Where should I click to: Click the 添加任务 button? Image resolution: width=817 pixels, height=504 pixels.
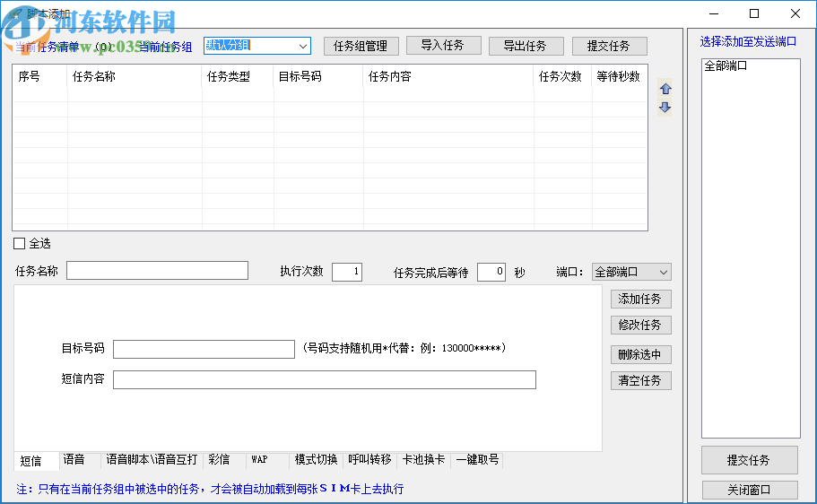pos(640,300)
